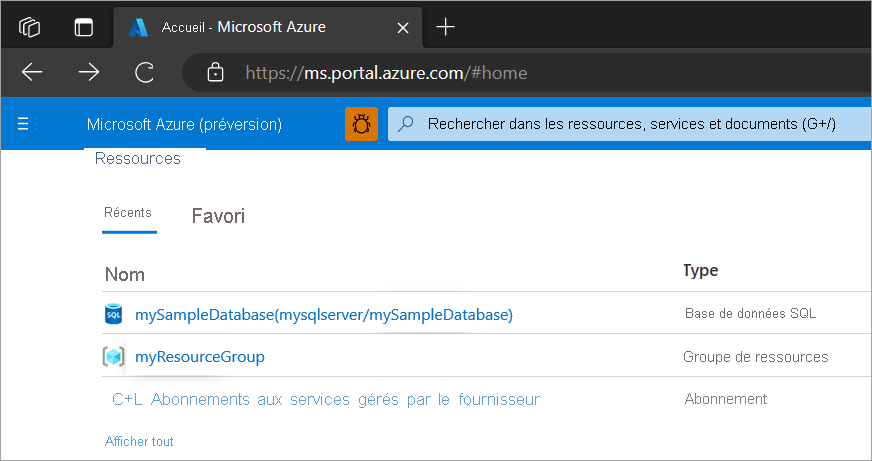Close the Microsoft Azure browser tab
872x461 pixels.
(403, 27)
